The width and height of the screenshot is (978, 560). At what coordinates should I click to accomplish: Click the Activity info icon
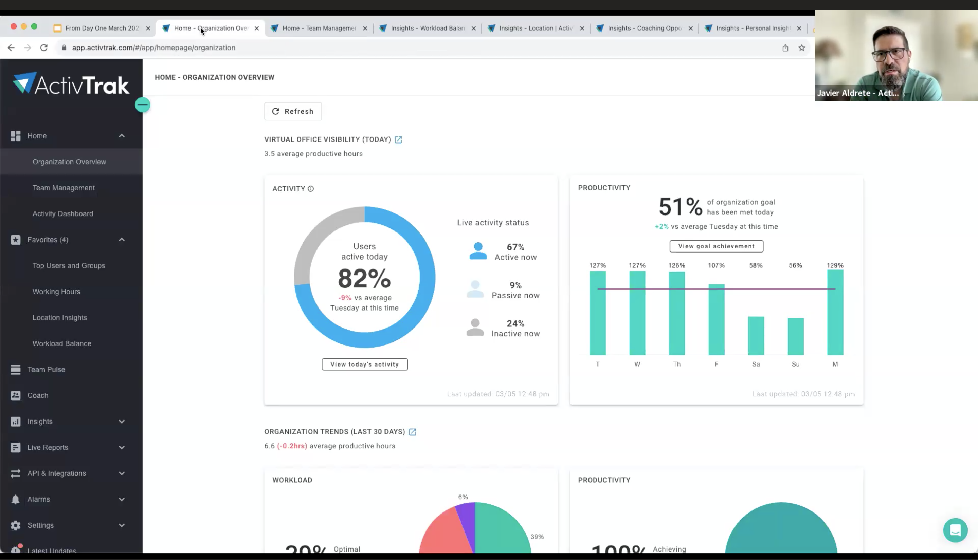pos(311,189)
